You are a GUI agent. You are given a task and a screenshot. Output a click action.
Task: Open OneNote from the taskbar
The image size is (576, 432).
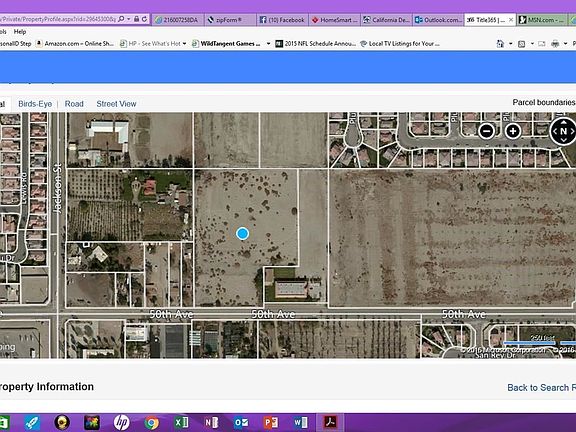click(211, 422)
